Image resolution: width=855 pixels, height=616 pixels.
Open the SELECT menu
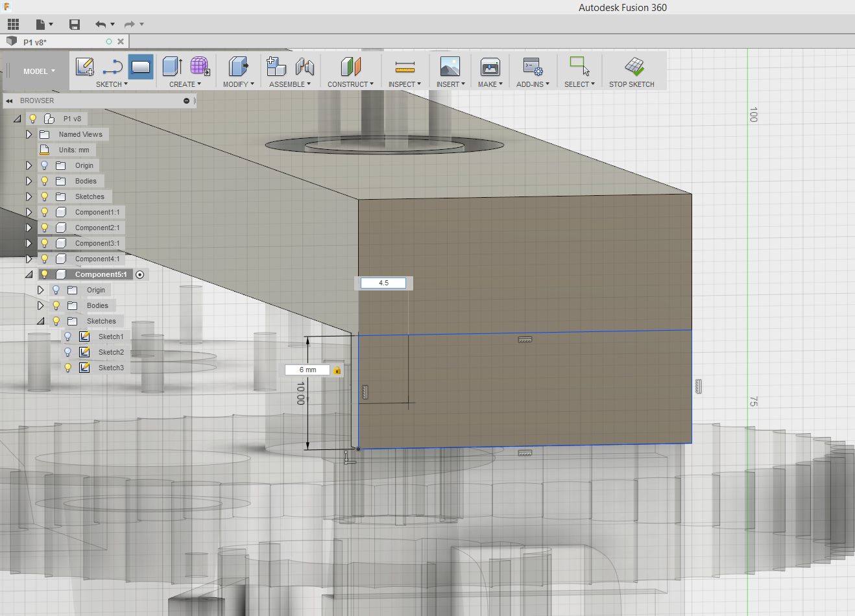[x=579, y=84]
